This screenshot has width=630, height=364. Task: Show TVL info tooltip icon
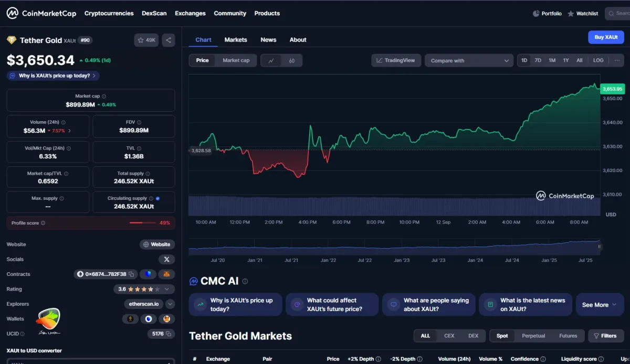[x=139, y=148]
